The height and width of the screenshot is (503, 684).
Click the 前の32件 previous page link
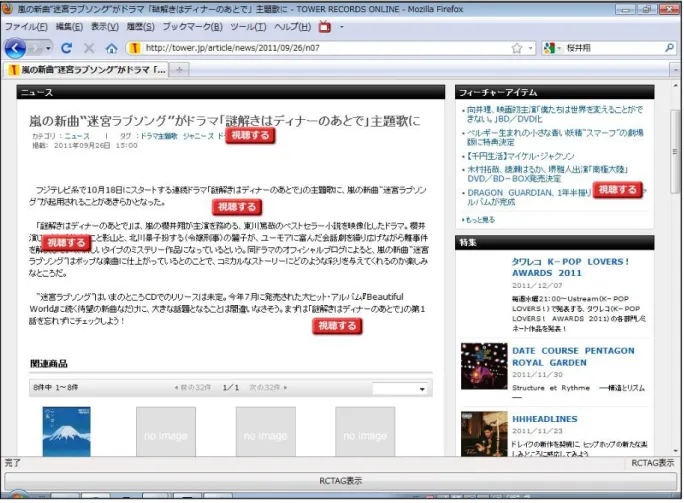tap(192, 387)
